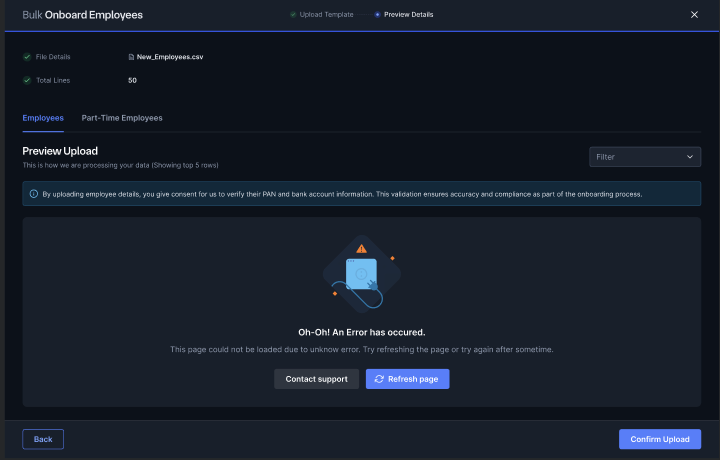This screenshot has height=460, width=720.
Task: Click the Back button
Action: coord(43,439)
